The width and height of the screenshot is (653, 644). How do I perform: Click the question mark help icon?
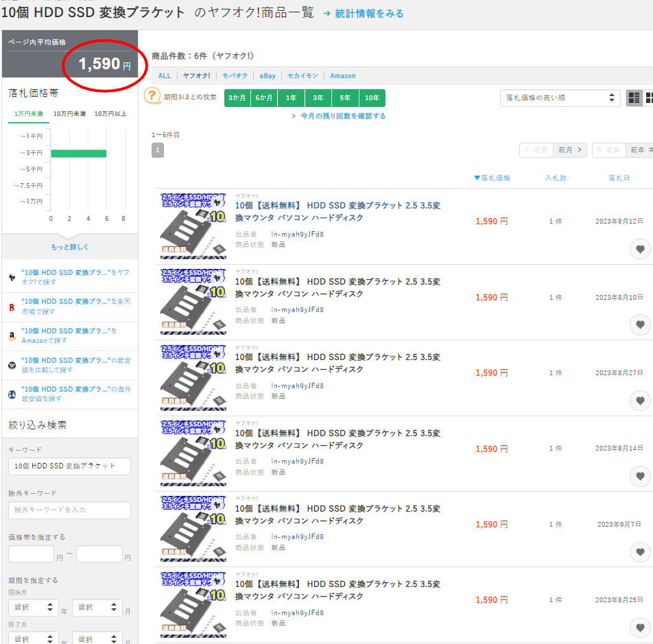click(x=152, y=96)
